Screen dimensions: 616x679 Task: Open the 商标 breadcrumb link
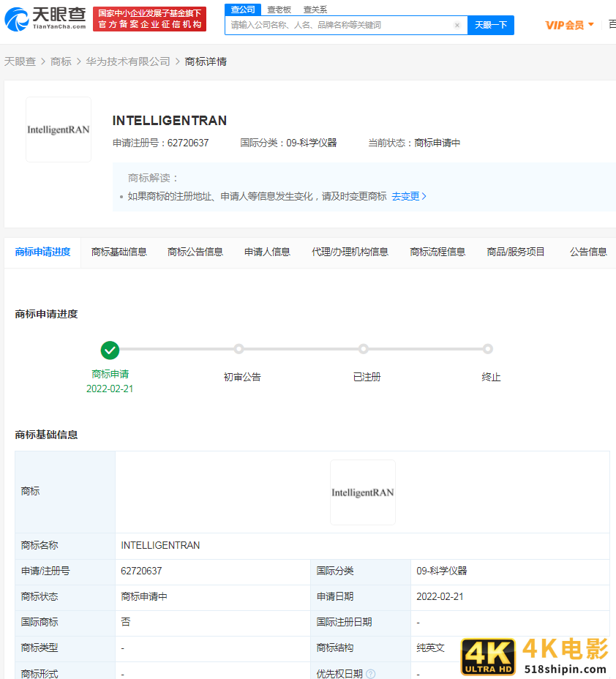coord(61,61)
